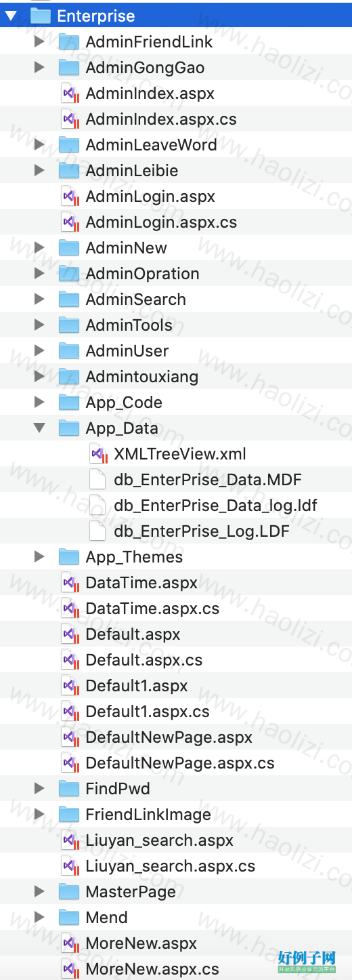
Task: Expand the AdminTools folder arrow
Action: point(39,325)
